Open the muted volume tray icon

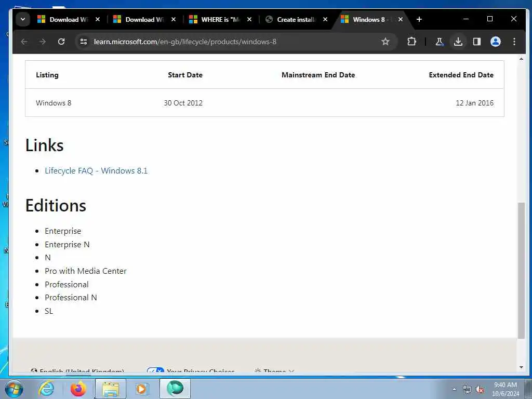pyautogui.click(x=480, y=390)
